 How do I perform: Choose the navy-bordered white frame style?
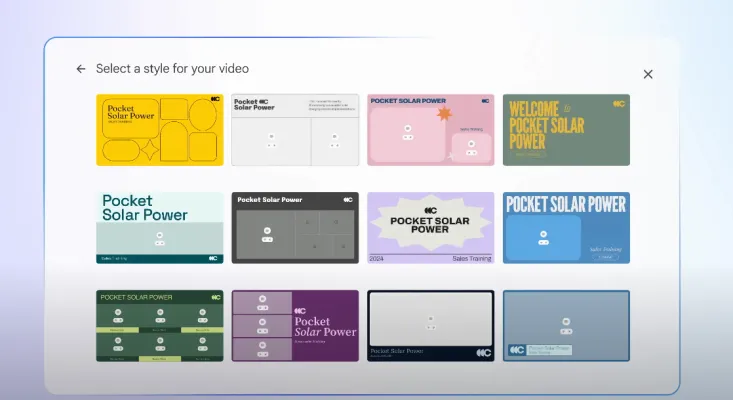[x=430, y=326]
